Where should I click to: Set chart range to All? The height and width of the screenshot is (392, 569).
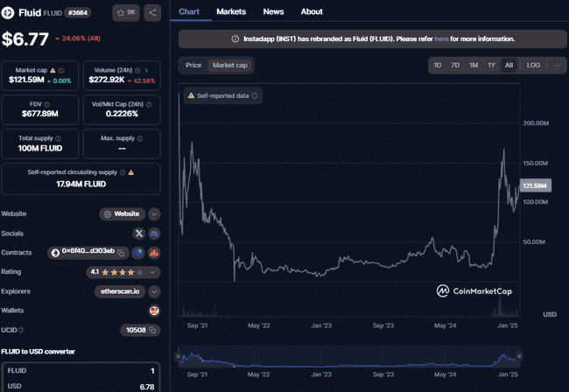click(x=509, y=66)
